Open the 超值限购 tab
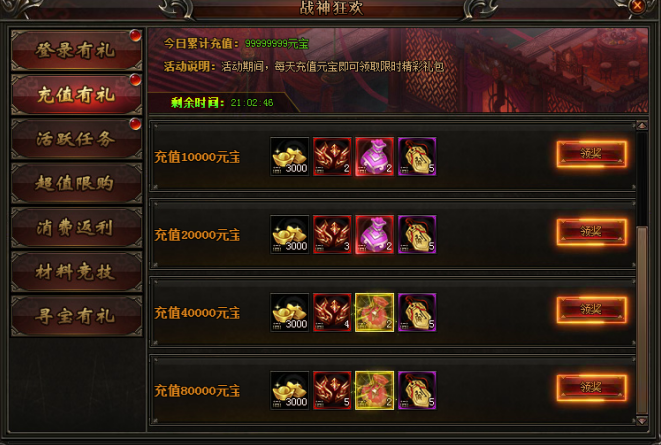 pos(76,183)
